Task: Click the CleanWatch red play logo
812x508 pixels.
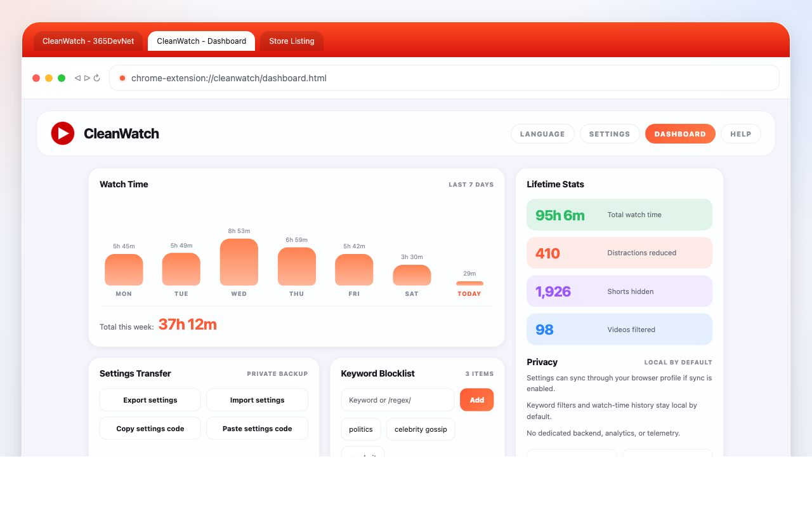Action: pyautogui.click(x=63, y=133)
